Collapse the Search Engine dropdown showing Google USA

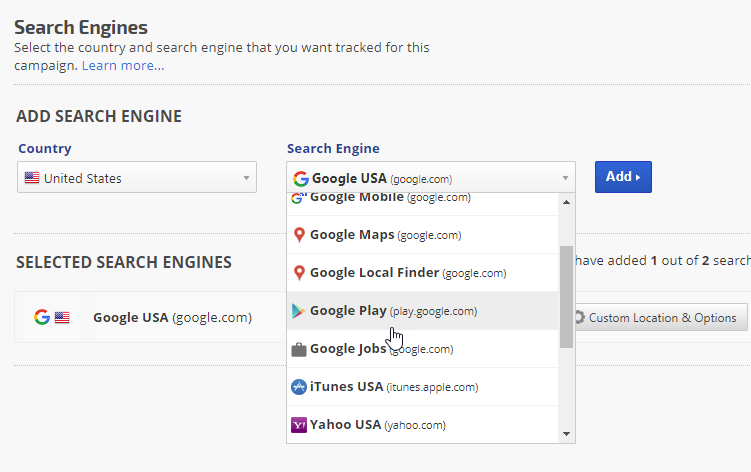pyautogui.click(x=430, y=179)
